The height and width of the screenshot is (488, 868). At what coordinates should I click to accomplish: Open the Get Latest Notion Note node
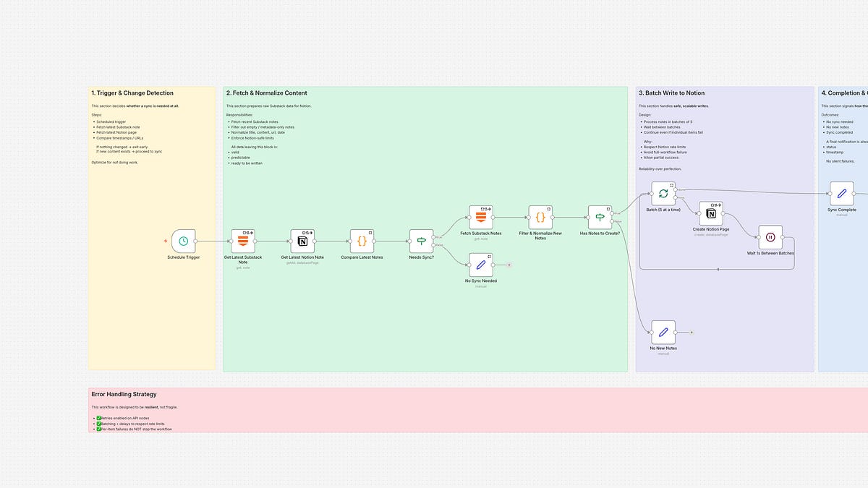[x=302, y=241]
